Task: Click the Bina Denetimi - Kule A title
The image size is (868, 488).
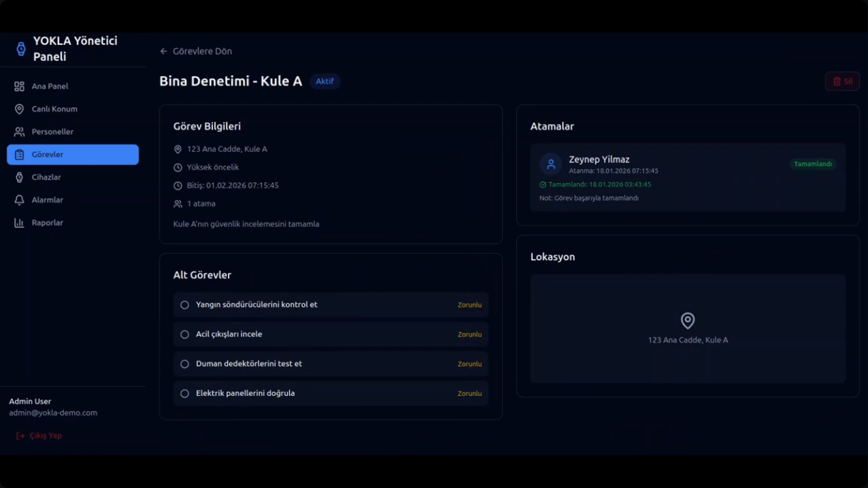Action: pyautogui.click(x=230, y=81)
